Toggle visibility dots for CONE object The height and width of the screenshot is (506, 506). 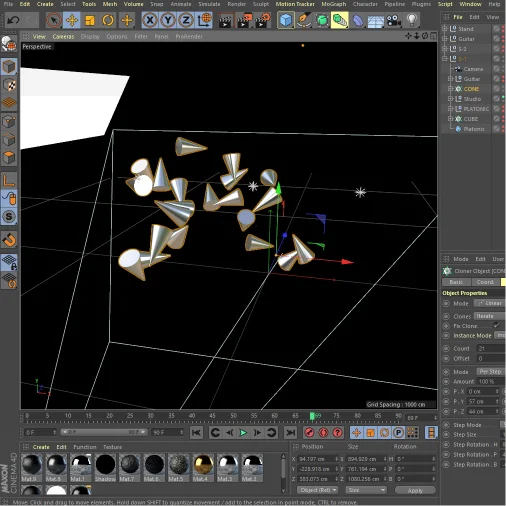[503, 89]
